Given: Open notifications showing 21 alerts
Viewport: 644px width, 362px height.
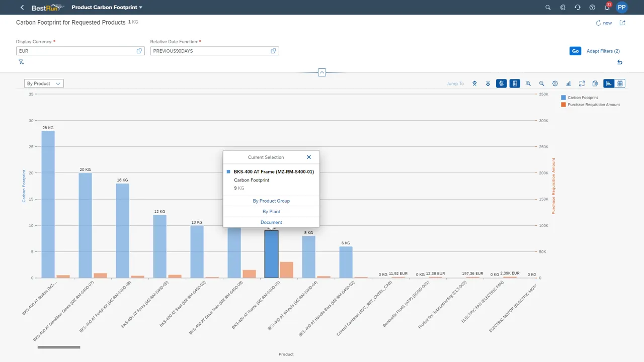Looking at the screenshot, I should coord(607,7).
